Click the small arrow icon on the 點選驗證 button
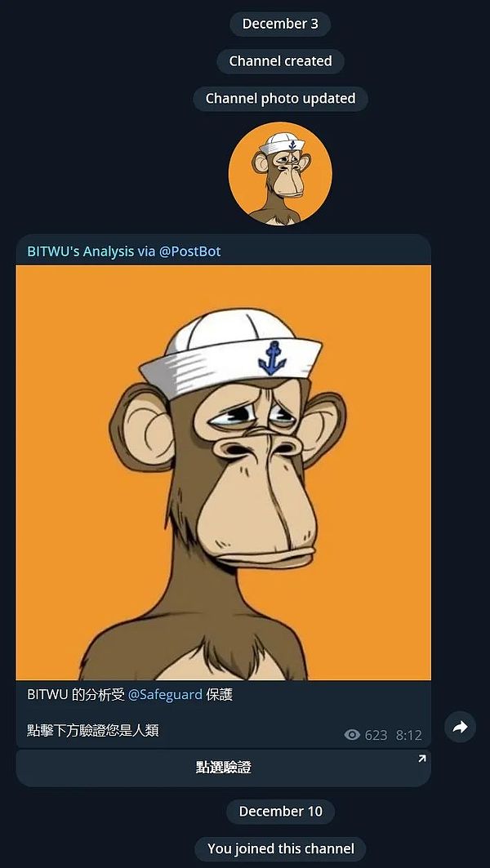Viewport: 490px width, 868px height. [421, 759]
